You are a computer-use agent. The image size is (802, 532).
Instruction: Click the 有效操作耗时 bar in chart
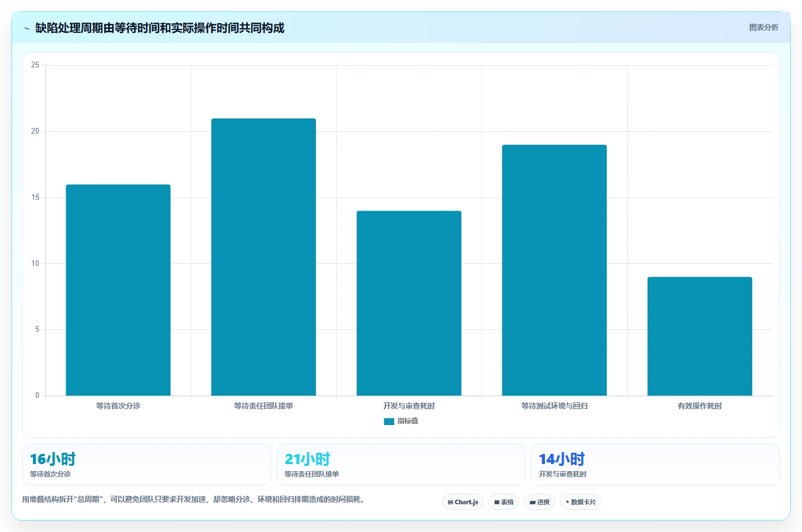point(700,336)
